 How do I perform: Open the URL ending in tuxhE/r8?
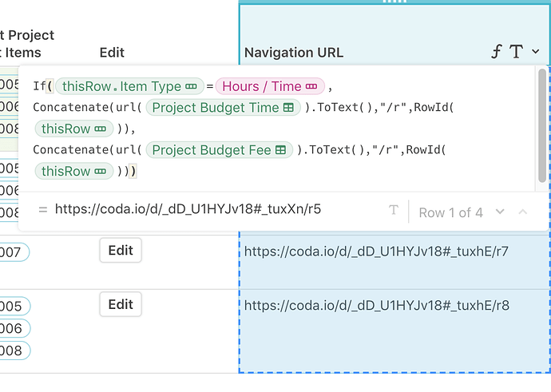[x=376, y=305]
